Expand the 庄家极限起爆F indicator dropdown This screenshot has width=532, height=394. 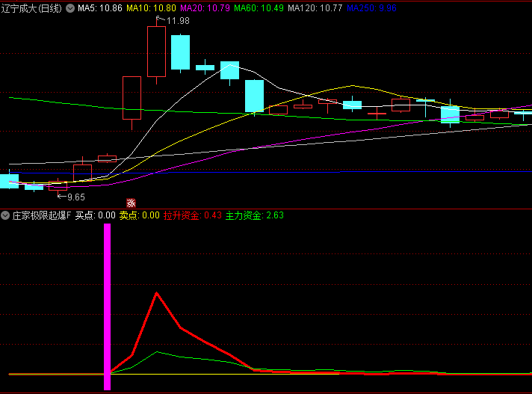click(x=5, y=215)
